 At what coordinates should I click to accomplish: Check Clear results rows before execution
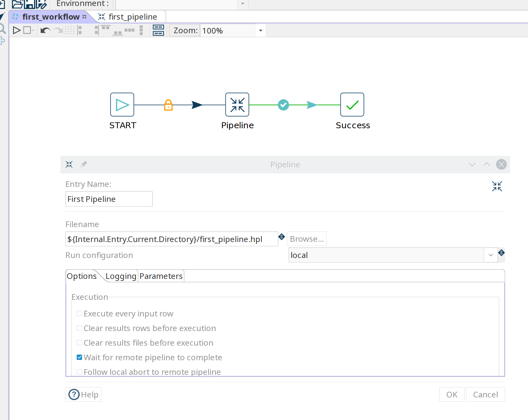79,328
